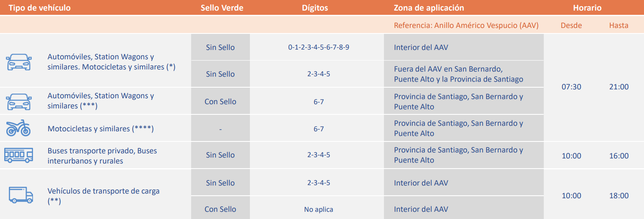Click the bus icon for Buses transporte privado
The height and width of the screenshot is (219, 644).
(x=19, y=155)
